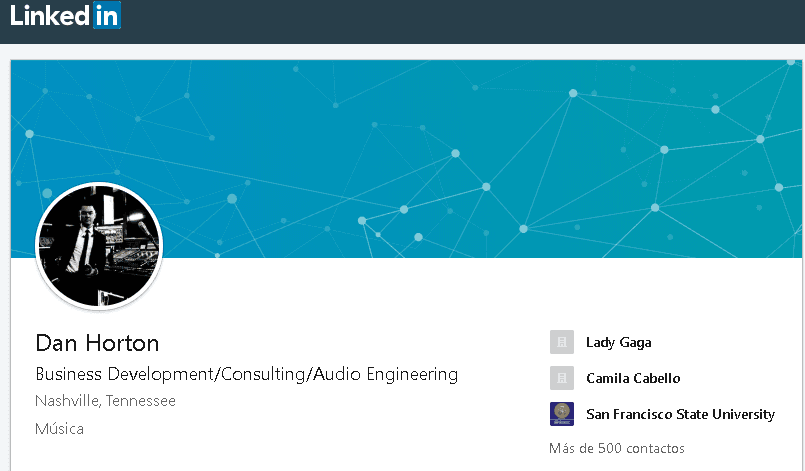The width and height of the screenshot is (805, 471).
Task: Open the Camila Cabello experience link
Action: (x=633, y=378)
